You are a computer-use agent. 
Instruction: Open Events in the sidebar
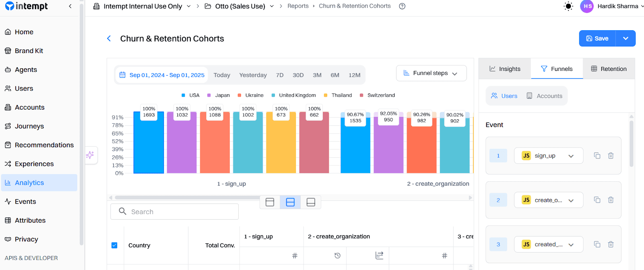39,201
